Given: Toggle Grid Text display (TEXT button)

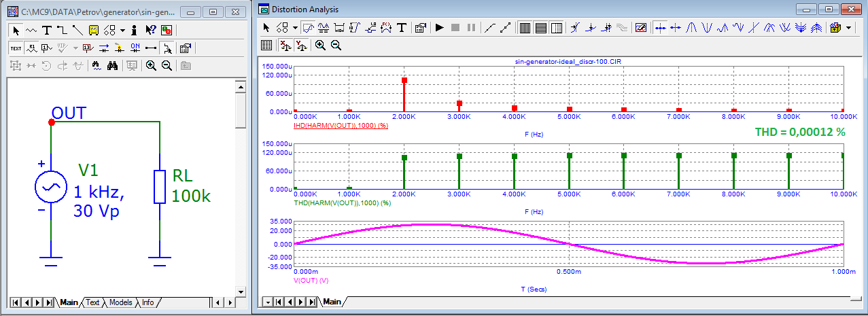Looking at the screenshot, I should pos(16,48).
